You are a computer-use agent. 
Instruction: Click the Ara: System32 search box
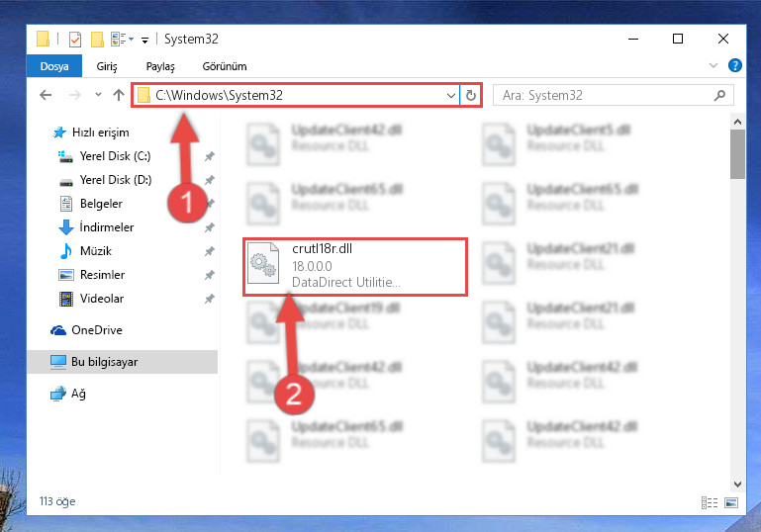pos(613,95)
